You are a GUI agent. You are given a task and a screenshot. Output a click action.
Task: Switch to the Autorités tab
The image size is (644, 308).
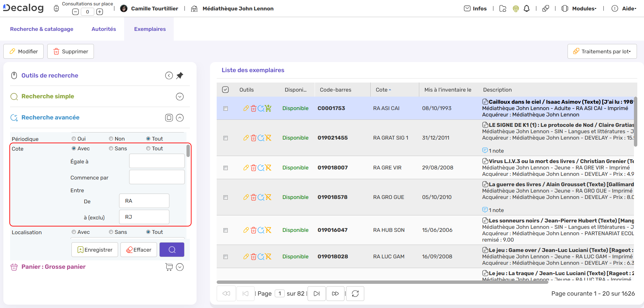point(104,29)
